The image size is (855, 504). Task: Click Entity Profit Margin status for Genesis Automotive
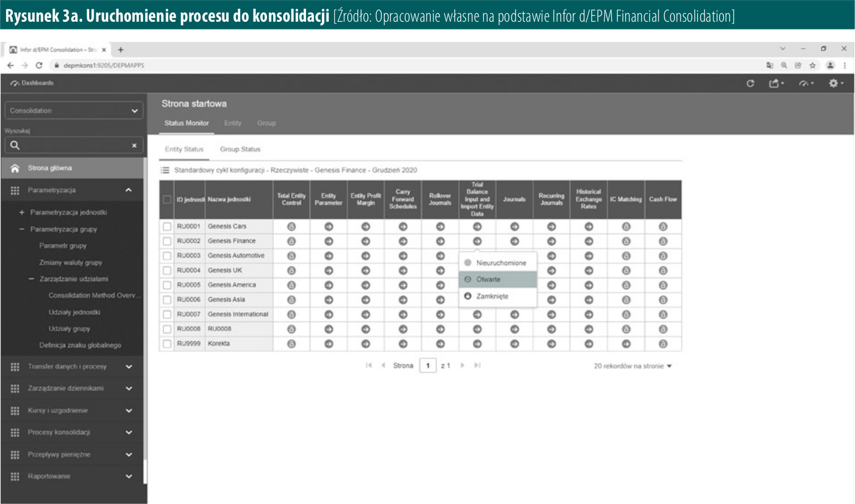(x=366, y=256)
